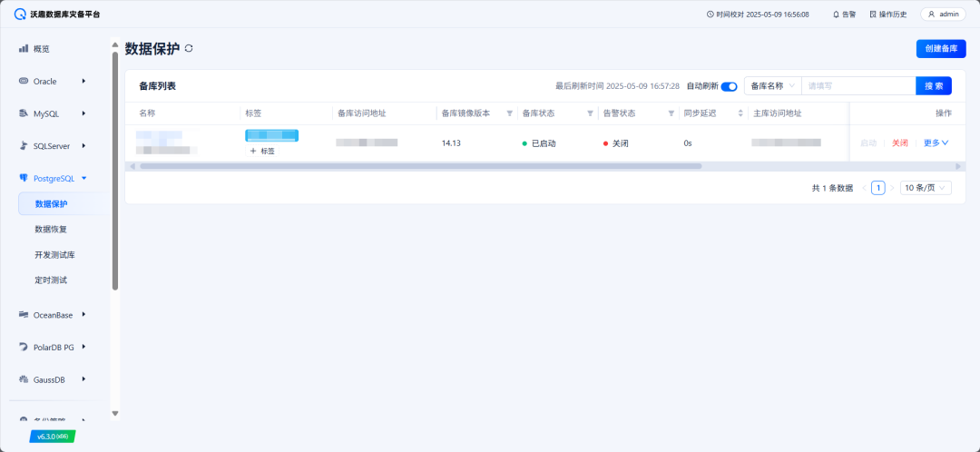The image size is (980, 452).
Task: Focus the 请填写 search input
Action: point(858,86)
